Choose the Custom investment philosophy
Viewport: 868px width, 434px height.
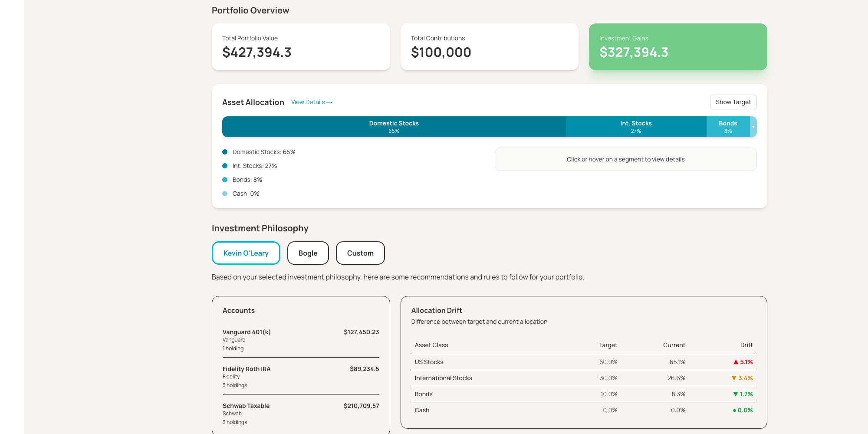(x=360, y=253)
